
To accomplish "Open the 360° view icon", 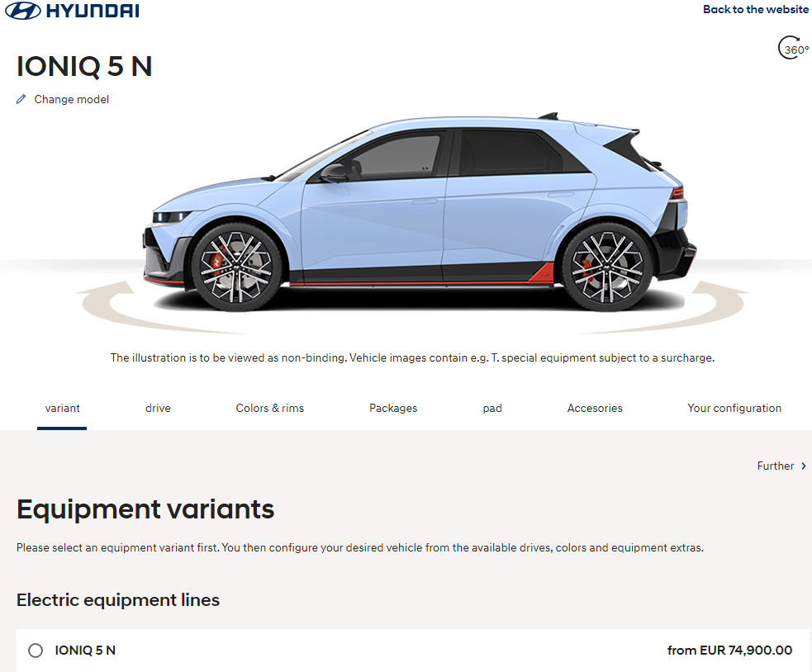I will click(x=793, y=48).
